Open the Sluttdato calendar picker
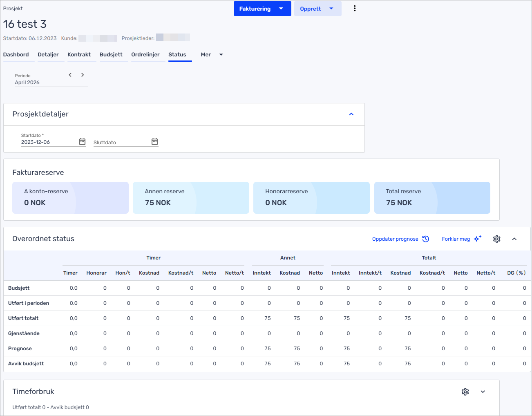This screenshot has width=532, height=416. [x=154, y=141]
